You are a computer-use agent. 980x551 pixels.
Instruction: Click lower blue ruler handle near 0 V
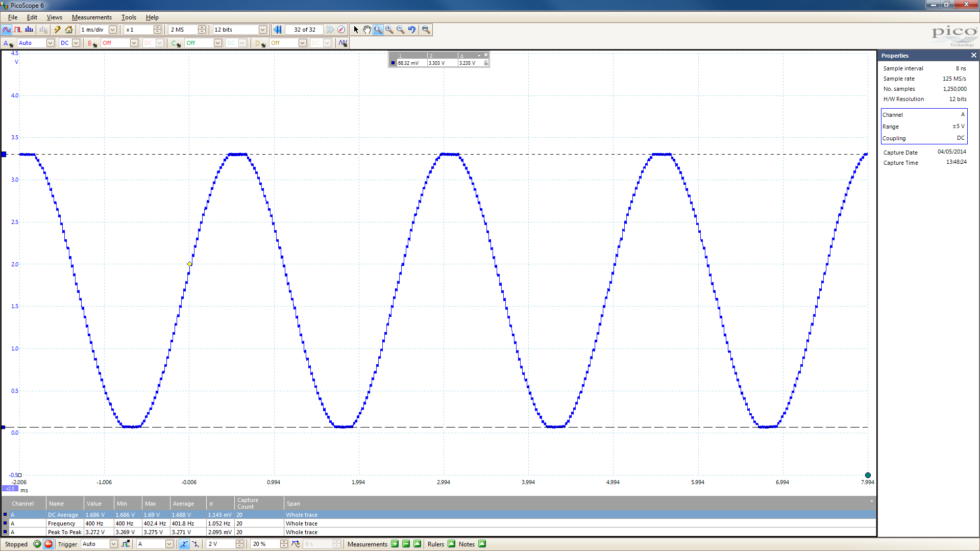[3, 427]
